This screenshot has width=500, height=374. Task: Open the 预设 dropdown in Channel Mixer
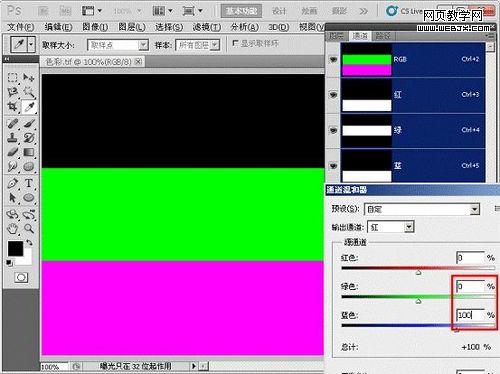(422, 209)
